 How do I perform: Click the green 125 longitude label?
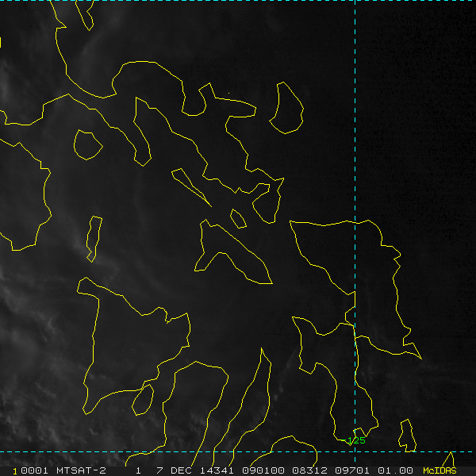pos(356,440)
